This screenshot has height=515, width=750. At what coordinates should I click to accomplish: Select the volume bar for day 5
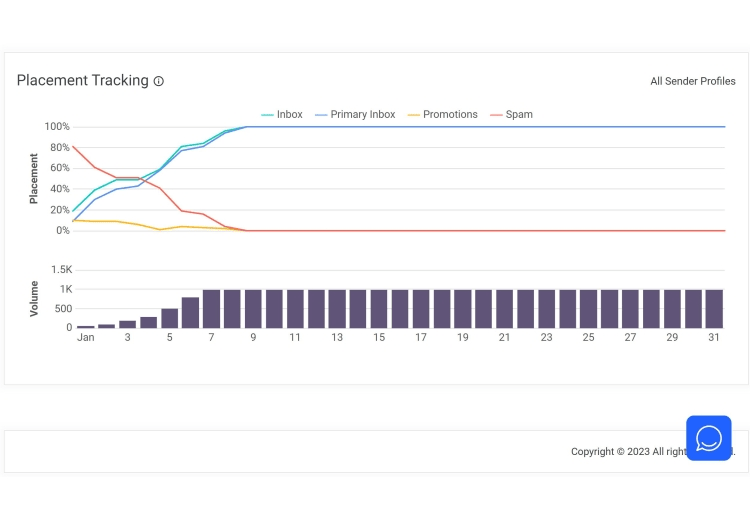click(x=169, y=318)
